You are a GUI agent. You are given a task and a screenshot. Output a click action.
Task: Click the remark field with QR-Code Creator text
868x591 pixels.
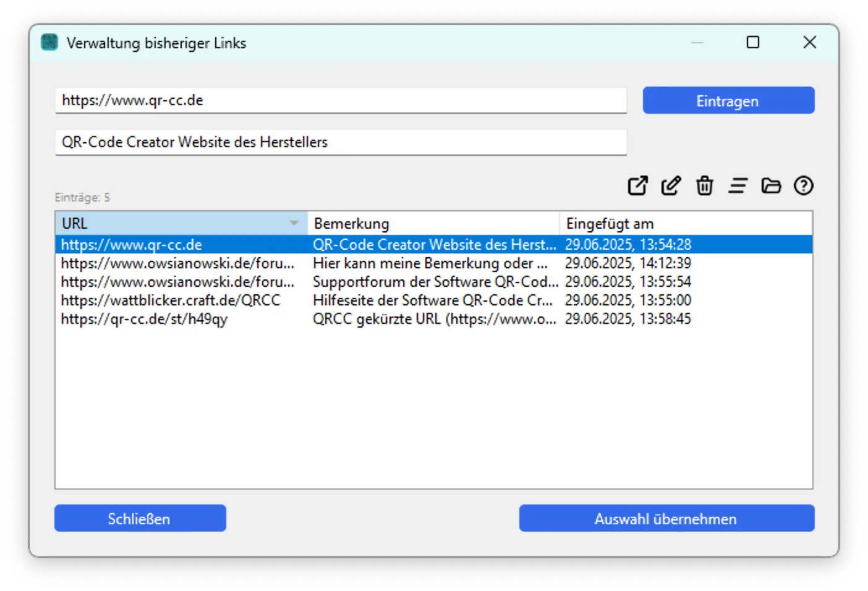click(x=341, y=142)
